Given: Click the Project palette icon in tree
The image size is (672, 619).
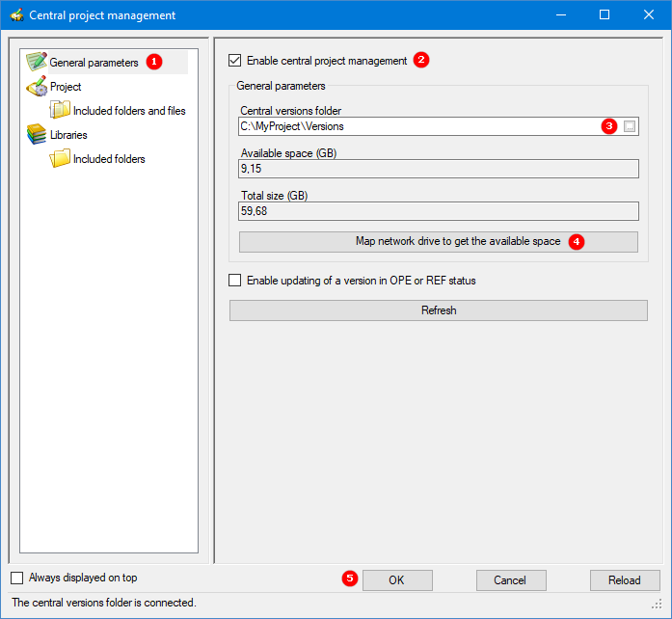Looking at the screenshot, I should click(x=37, y=87).
